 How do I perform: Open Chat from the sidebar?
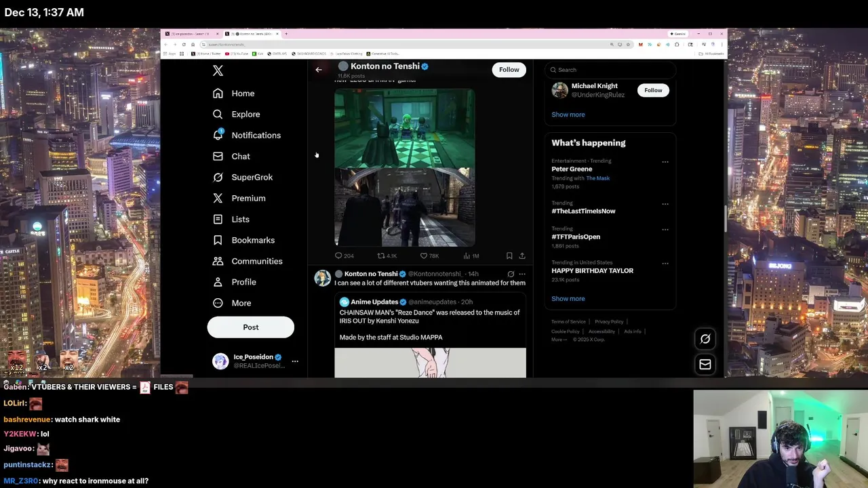pos(231,157)
